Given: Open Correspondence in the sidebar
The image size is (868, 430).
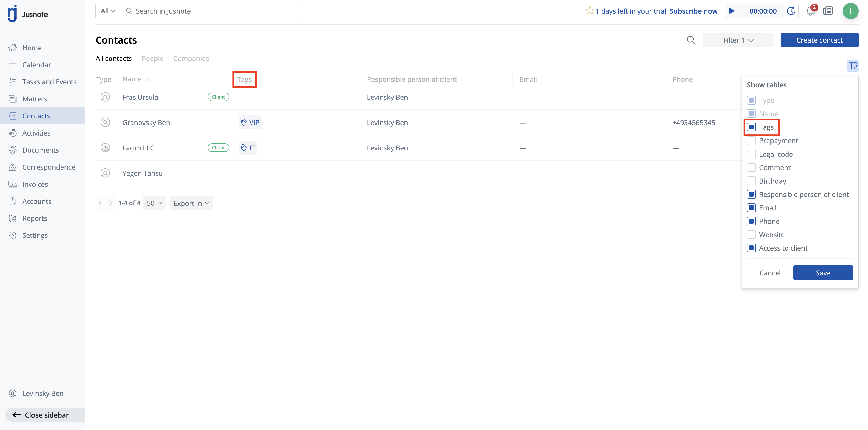Looking at the screenshot, I should tap(43, 167).
